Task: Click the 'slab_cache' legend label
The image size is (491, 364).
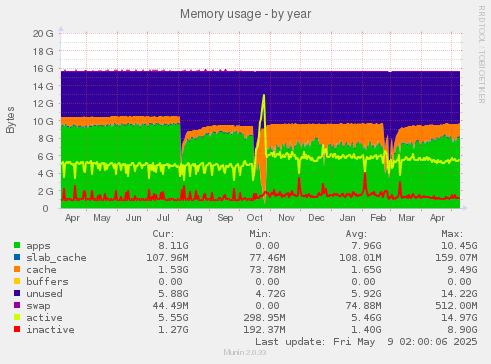Action: (x=56, y=258)
